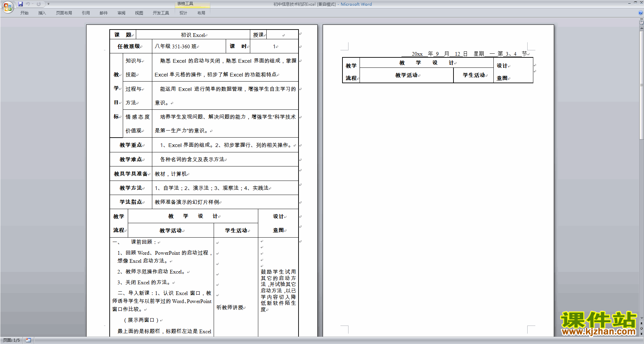The image size is (644, 344).
Task: Click '3、关闭 Excel 的方法。' line
Action: click(x=144, y=283)
